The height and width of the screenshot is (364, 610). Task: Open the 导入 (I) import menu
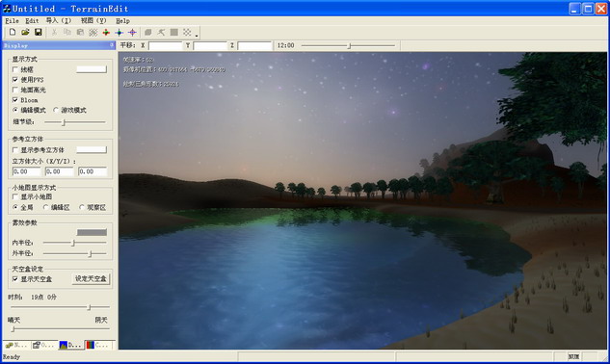point(59,20)
